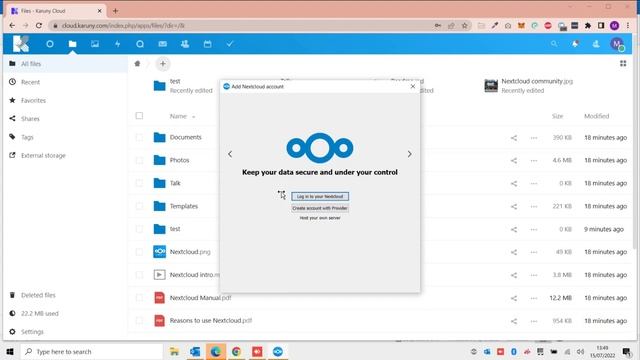640x360 pixels.
Task: Open the more-actions menu for Documents folder
Action: (534, 138)
